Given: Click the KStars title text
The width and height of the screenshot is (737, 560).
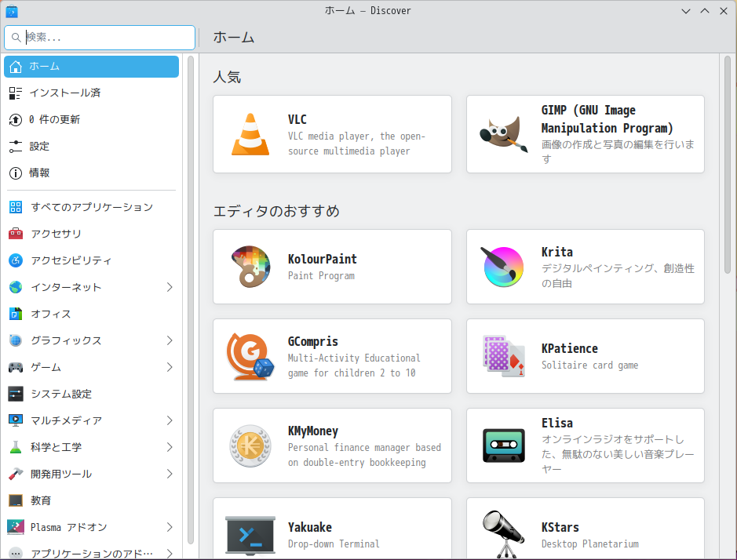Looking at the screenshot, I should 560,527.
